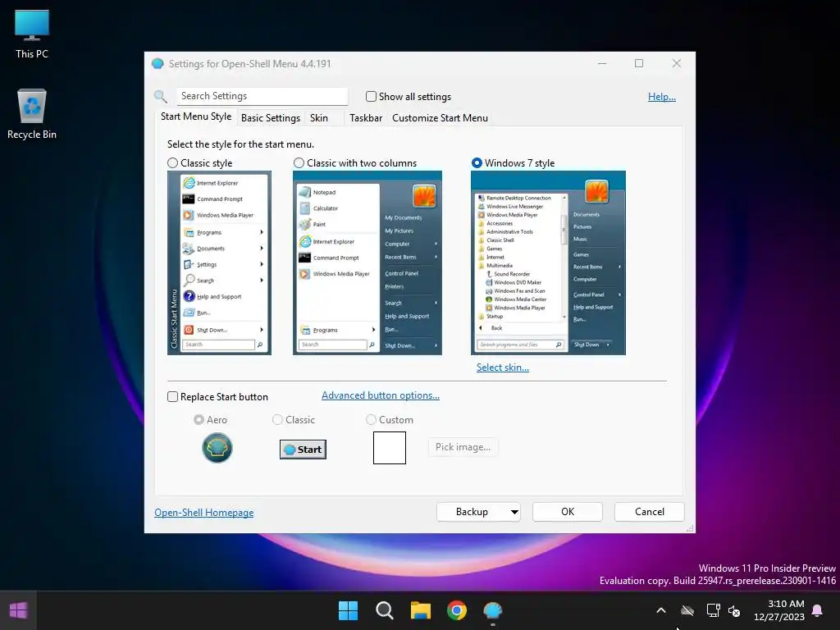Select Classic style radio button

tap(172, 163)
